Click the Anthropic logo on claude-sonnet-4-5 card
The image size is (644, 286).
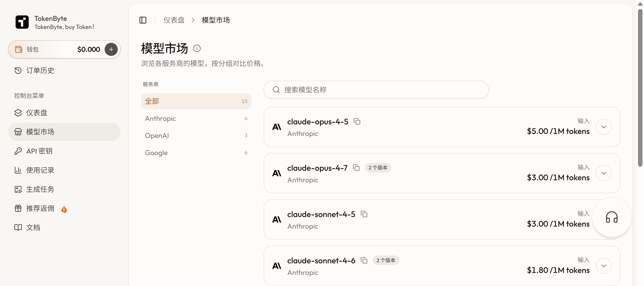[x=277, y=220]
